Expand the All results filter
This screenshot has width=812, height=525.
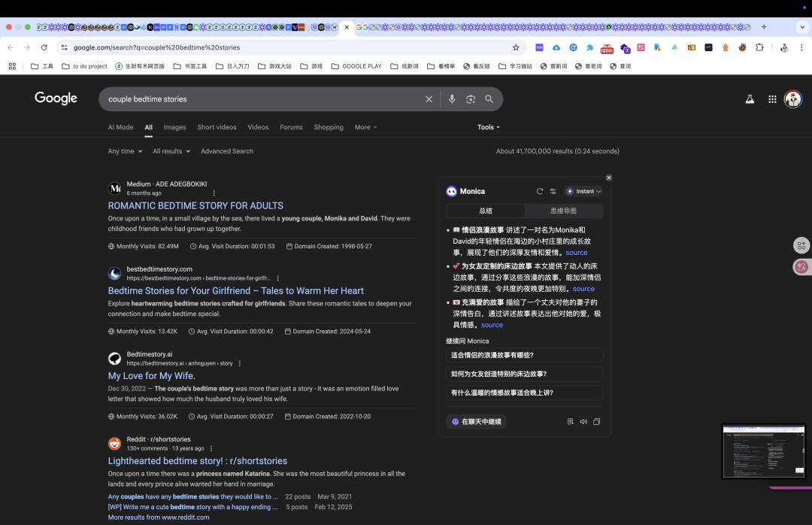[x=171, y=151]
